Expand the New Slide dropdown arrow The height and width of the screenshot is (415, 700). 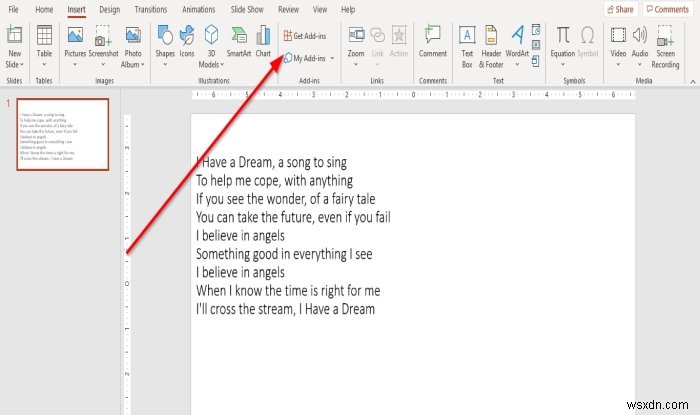tap(22, 65)
